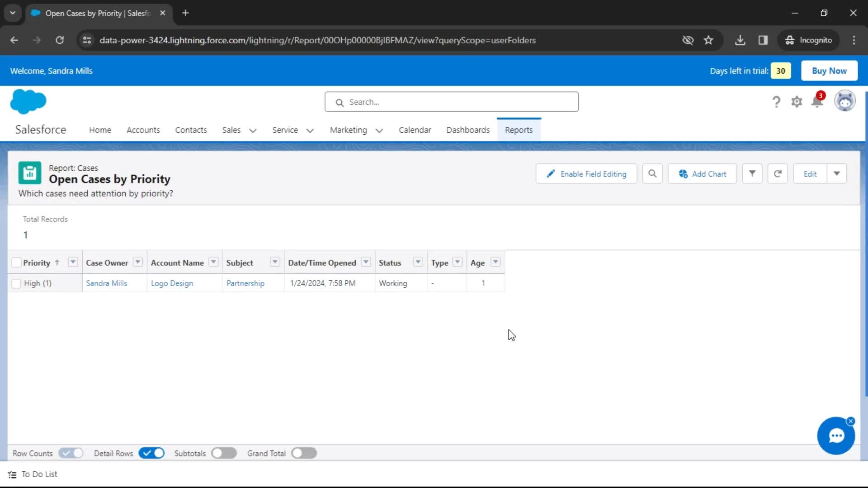This screenshot has height=488, width=868.
Task: Switch to the Calendar tab
Action: (415, 130)
